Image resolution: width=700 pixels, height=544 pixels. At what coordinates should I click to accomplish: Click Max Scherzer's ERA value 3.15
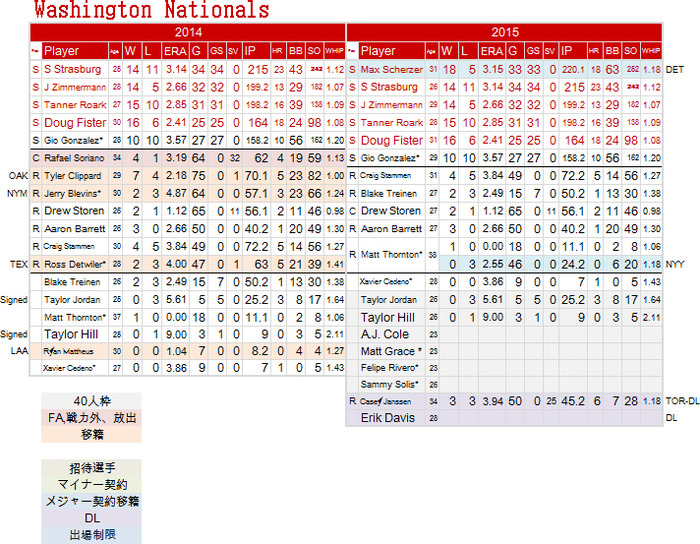pyautogui.click(x=492, y=70)
